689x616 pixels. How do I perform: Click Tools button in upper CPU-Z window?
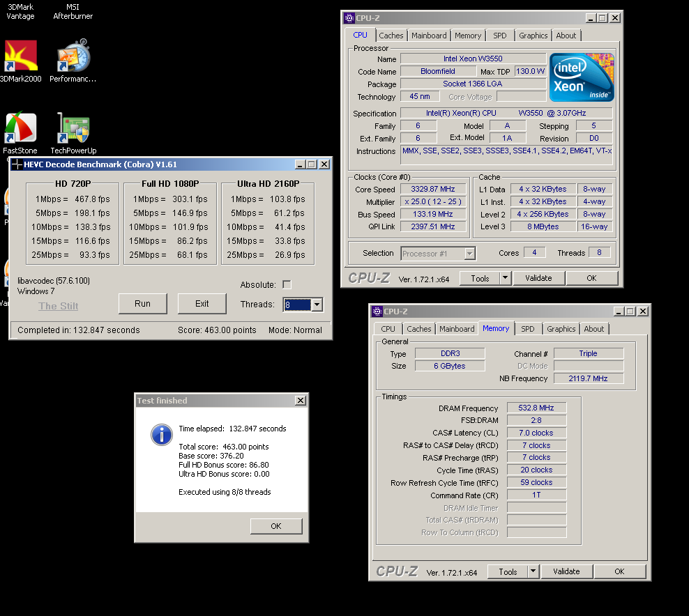(x=480, y=278)
